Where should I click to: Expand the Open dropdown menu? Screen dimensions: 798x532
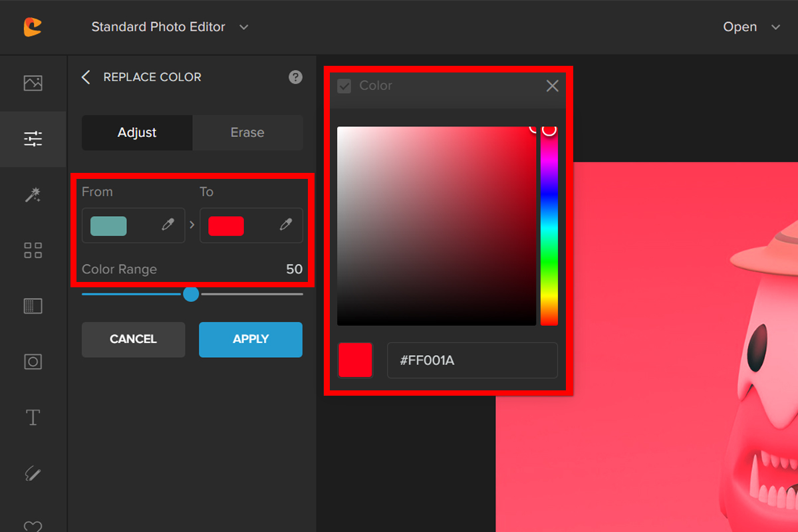(775, 27)
